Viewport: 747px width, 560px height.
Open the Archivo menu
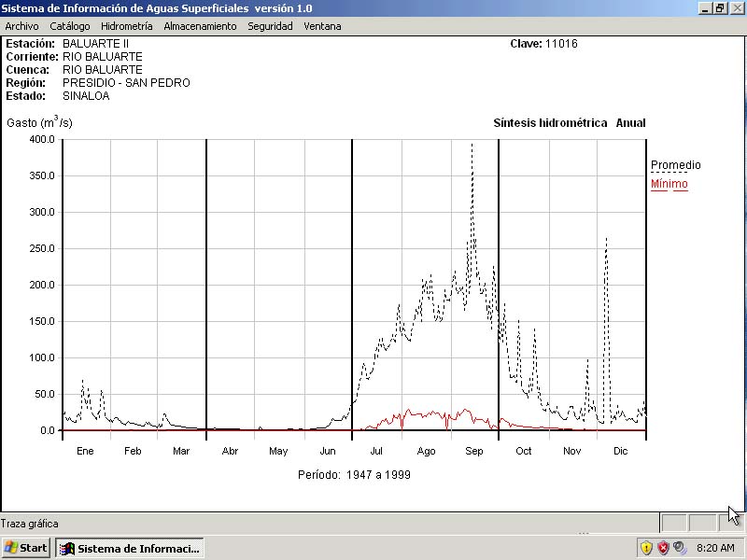tap(21, 26)
